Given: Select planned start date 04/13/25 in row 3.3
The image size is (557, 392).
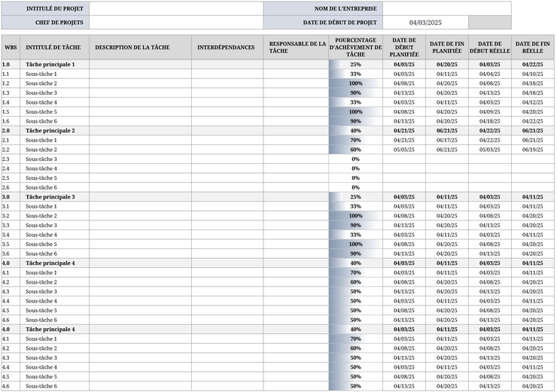Looking at the screenshot, I should [404, 225].
